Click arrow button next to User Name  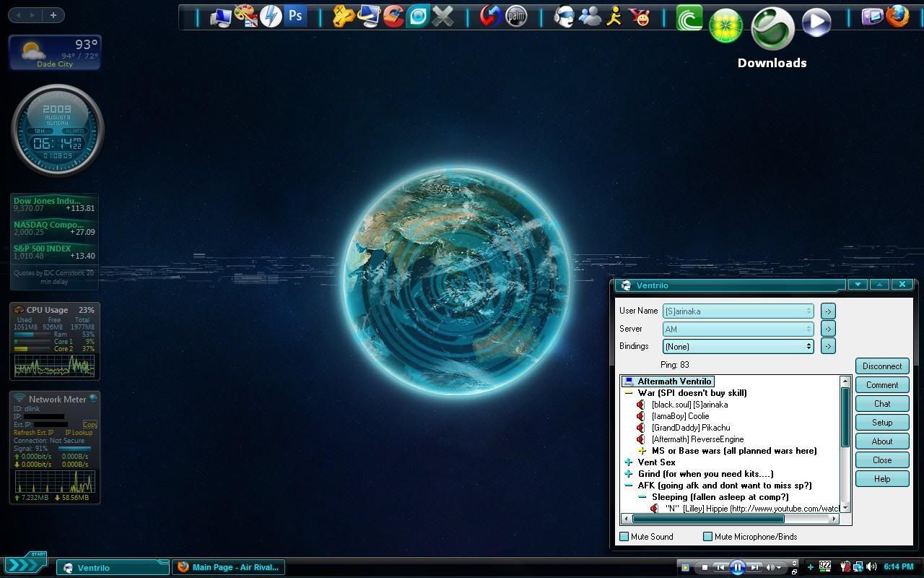[828, 311]
